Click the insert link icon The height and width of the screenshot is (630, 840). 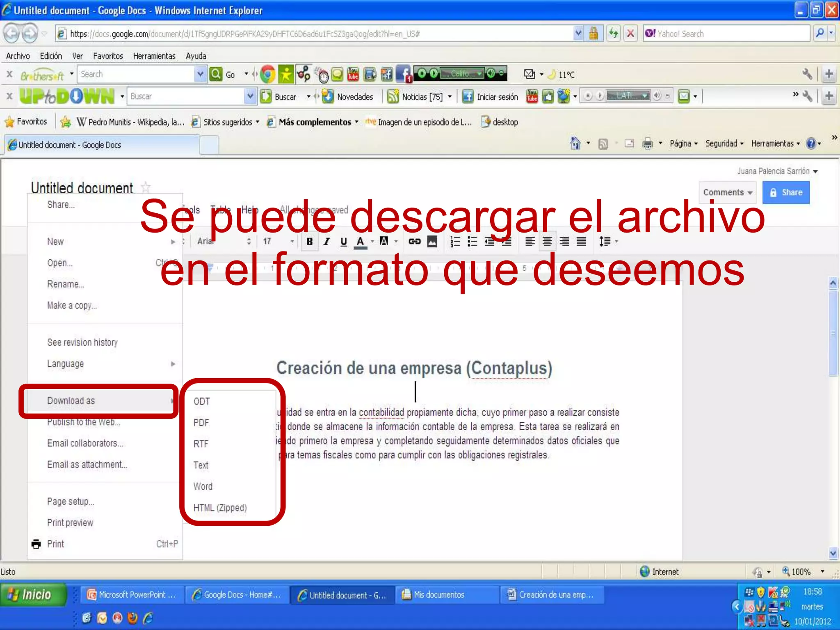[414, 242]
